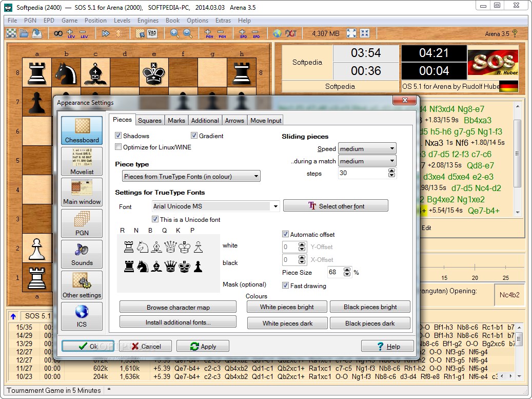Click the minus LEV level icon

click(x=84, y=33)
